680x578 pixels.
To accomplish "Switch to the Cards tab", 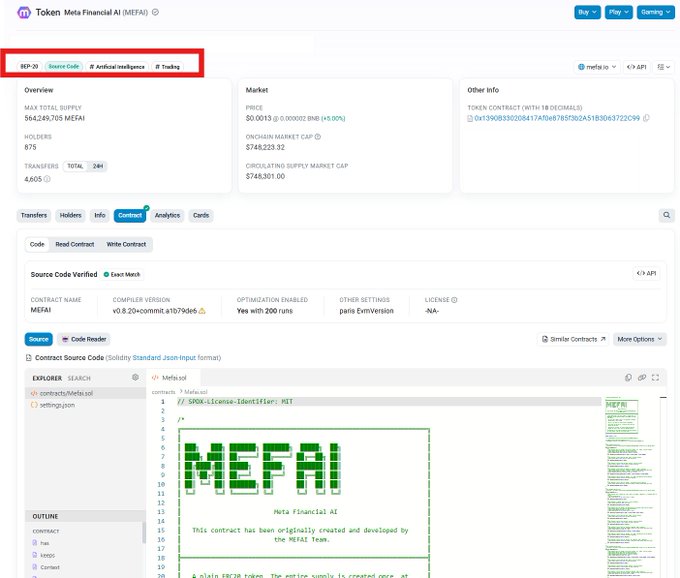I will [201, 216].
